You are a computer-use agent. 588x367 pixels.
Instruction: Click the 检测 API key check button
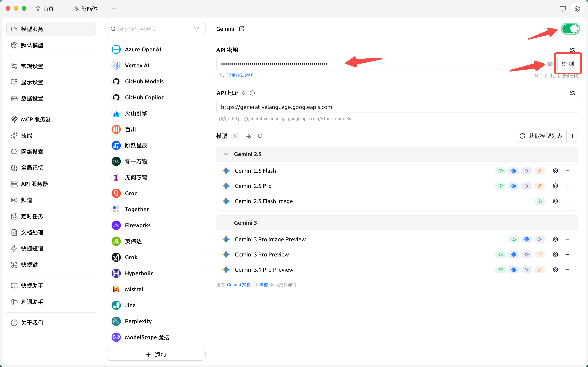[567, 64]
